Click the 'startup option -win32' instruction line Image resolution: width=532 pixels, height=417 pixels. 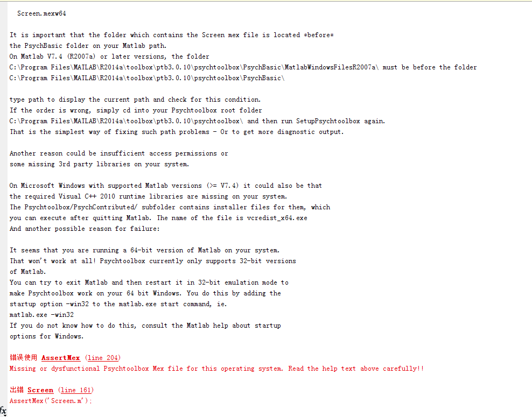pyautogui.click(x=118, y=304)
